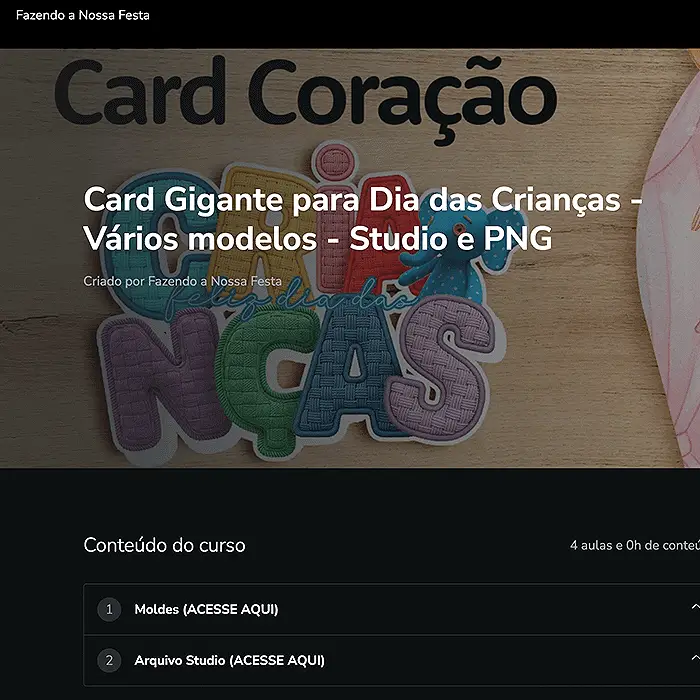Collapse the Moldes module chevron
Image resolution: width=700 pixels, height=700 pixels.
pos(695,607)
